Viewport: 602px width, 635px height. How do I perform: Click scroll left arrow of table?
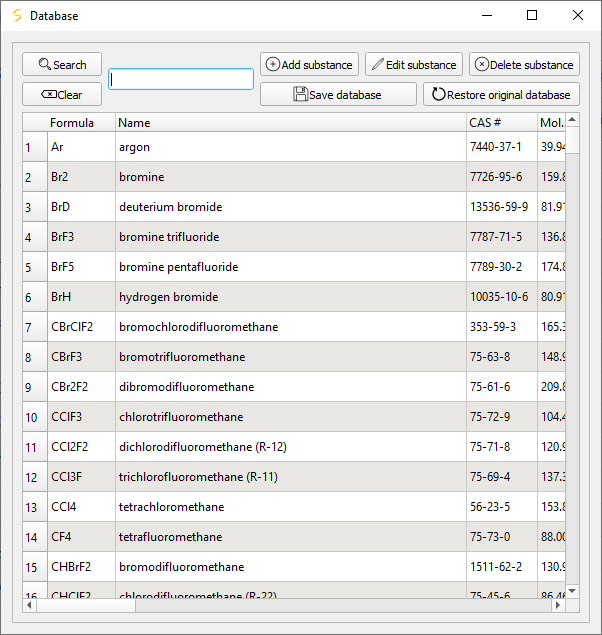click(29, 605)
